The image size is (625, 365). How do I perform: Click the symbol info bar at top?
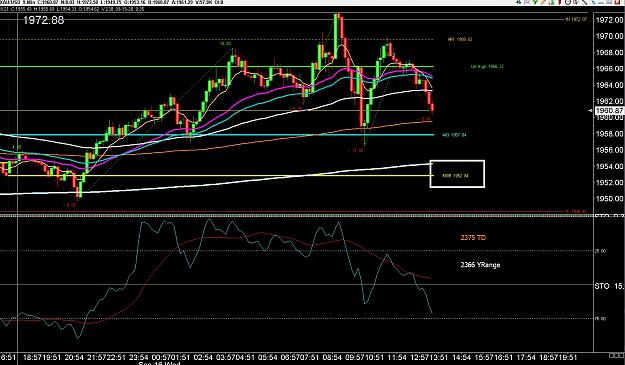(112, 2)
